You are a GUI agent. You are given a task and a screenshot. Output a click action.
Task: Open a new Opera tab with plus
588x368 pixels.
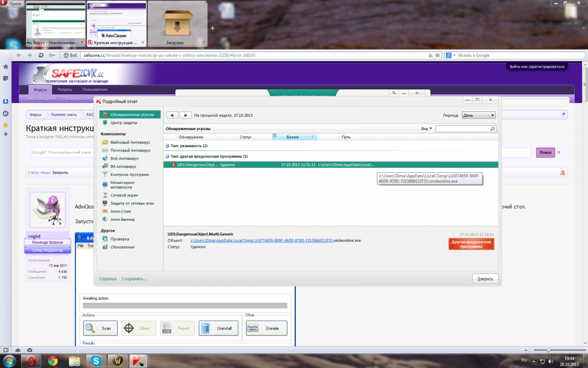pos(213,28)
